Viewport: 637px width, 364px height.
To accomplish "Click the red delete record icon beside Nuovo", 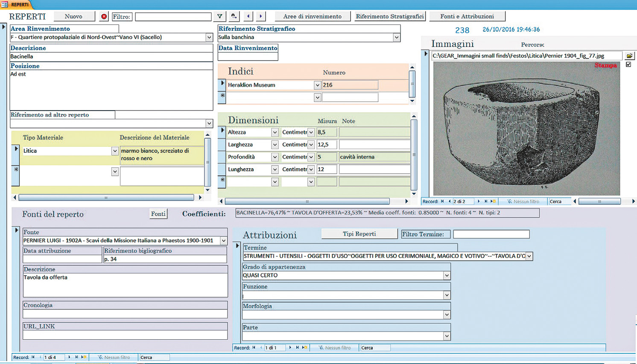I will click(x=104, y=17).
